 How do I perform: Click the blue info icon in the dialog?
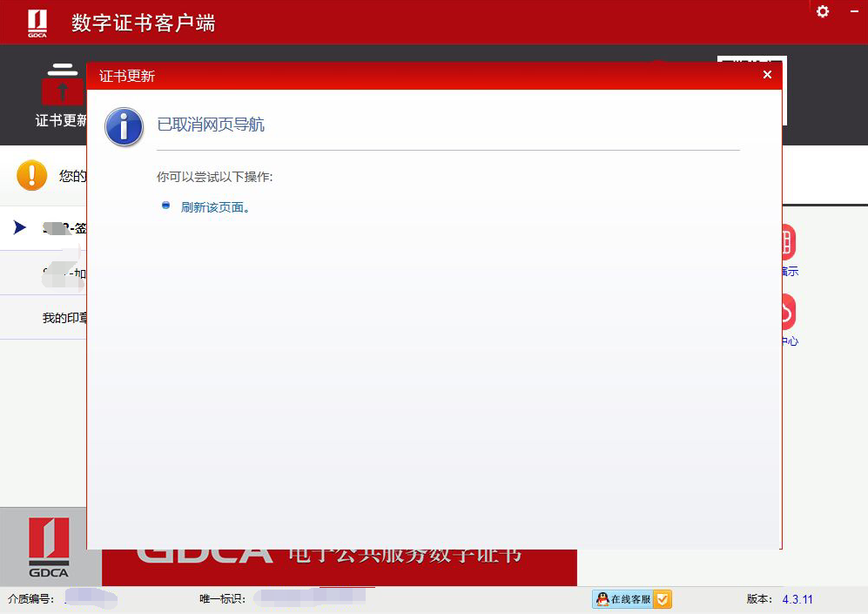pyautogui.click(x=124, y=127)
